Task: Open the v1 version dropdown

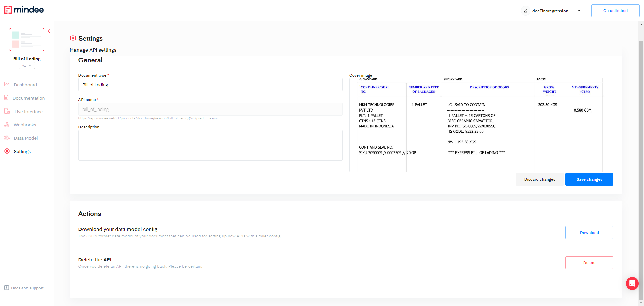Action: click(27, 65)
